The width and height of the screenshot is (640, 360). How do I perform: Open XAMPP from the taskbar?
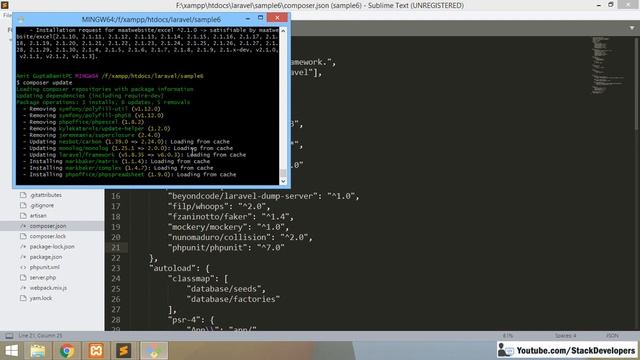(x=96, y=351)
